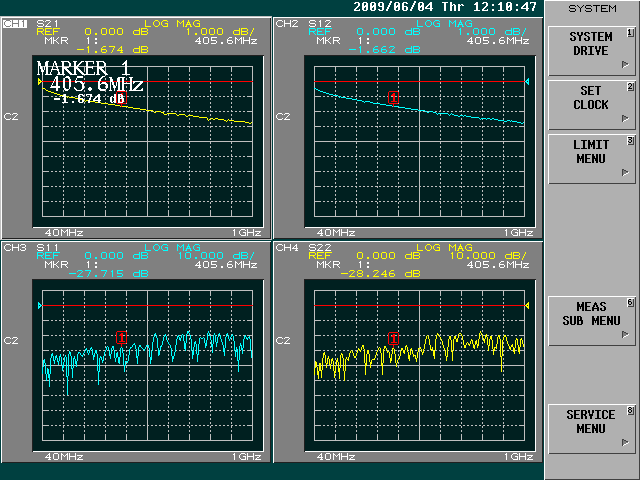Click marker 1 on CH2 S12 trace

[x=393, y=98]
